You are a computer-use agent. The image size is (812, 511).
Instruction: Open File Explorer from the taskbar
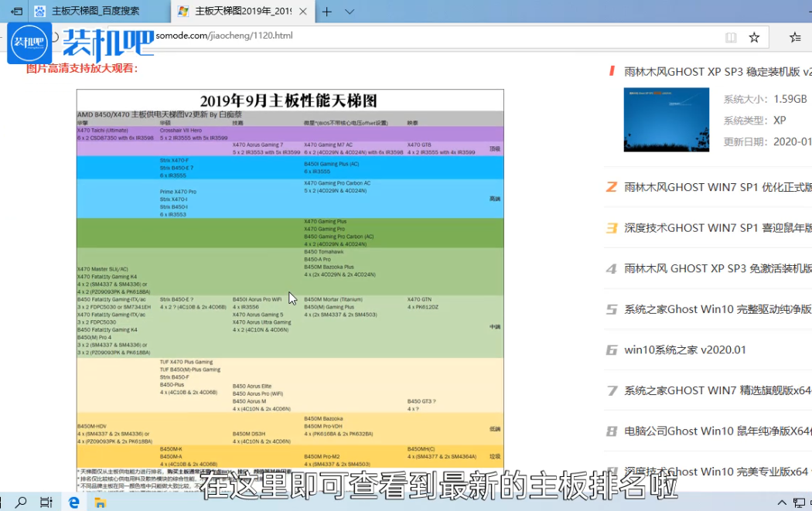pyautogui.click(x=100, y=502)
